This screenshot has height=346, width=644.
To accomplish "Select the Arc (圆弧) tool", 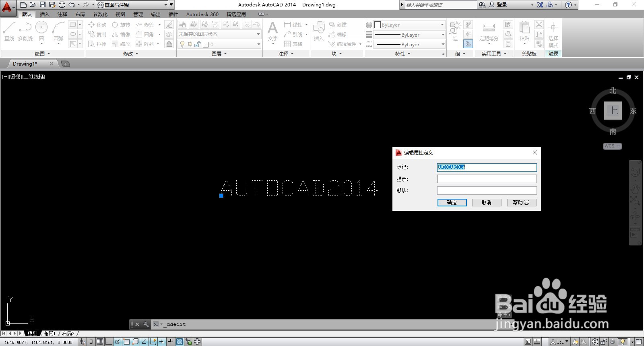I will point(58,31).
